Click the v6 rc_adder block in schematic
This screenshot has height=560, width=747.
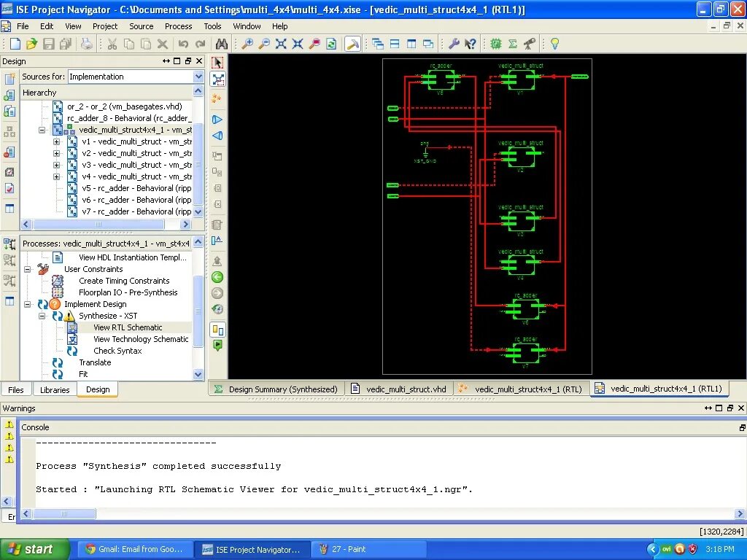tap(525, 309)
